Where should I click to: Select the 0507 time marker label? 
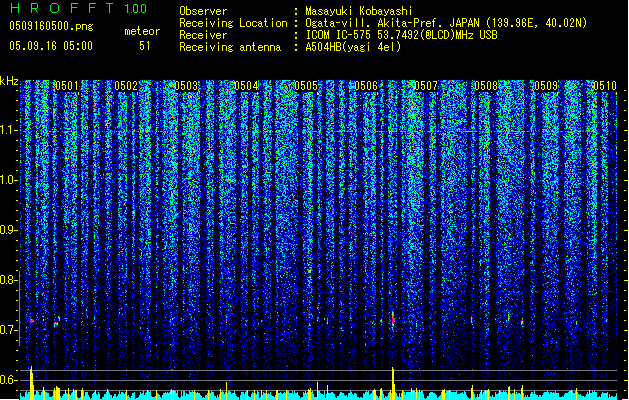pos(426,86)
